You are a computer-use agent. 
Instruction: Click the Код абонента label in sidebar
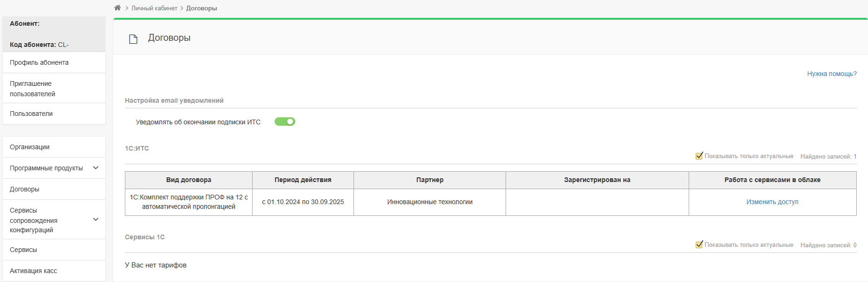tap(33, 45)
